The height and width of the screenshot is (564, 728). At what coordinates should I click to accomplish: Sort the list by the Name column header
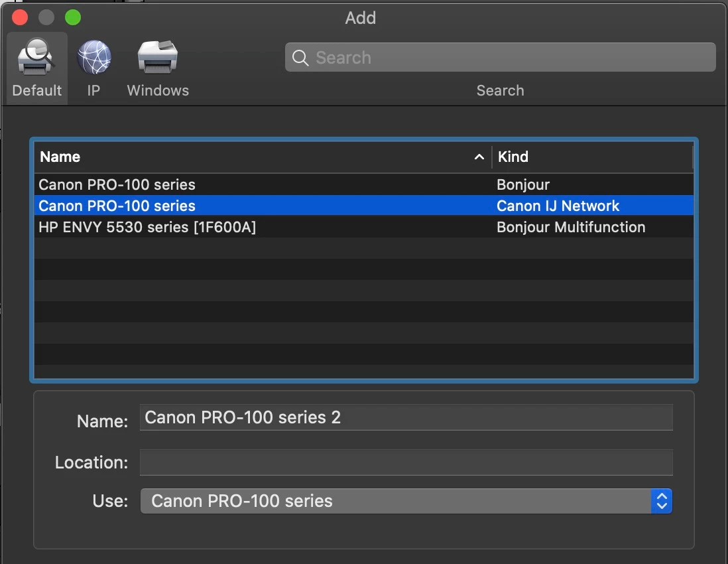tap(263, 157)
